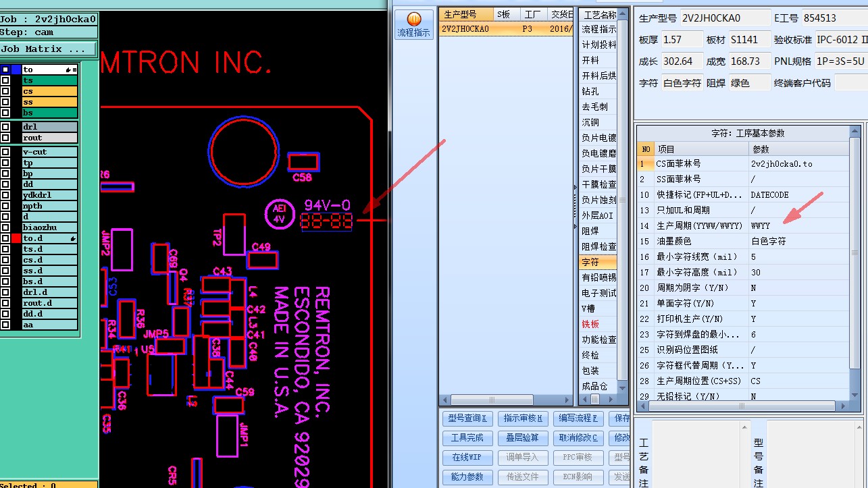Click the 流程指示 orange icon button
Viewport: 868px width, 488px height.
(x=414, y=24)
